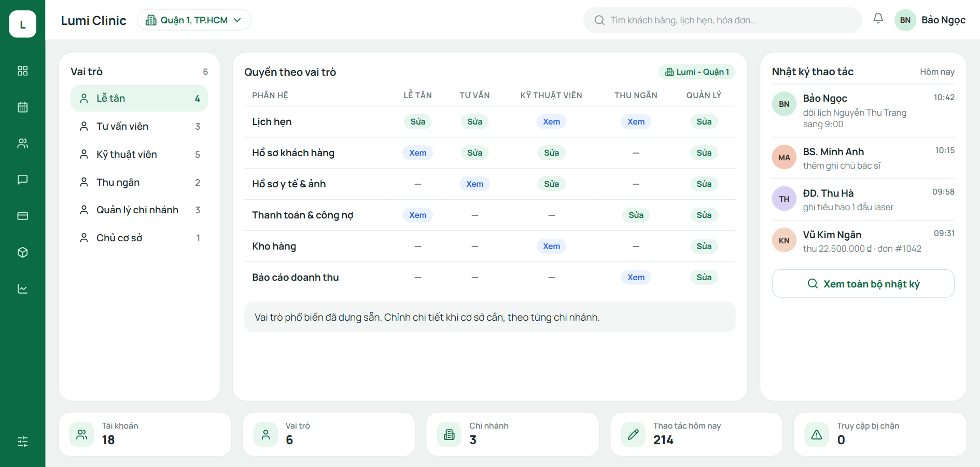Open the Vũ Kim Ngân log entry
This screenshot has height=467, width=980.
pyautogui.click(x=863, y=241)
